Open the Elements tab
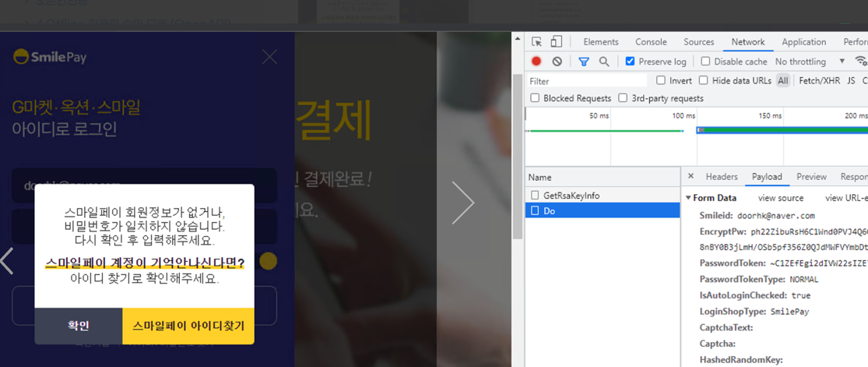The image size is (868, 367). [601, 42]
